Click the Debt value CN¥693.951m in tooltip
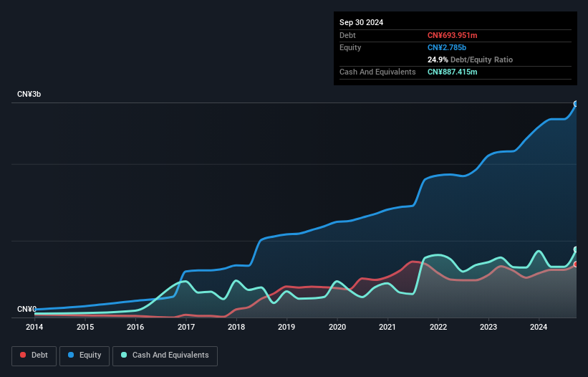The height and width of the screenshot is (377, 588). tap(452, 35)
